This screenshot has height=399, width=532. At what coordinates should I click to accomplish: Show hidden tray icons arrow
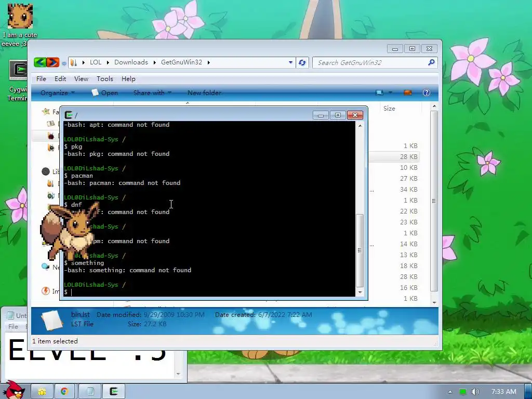[450, 392]
